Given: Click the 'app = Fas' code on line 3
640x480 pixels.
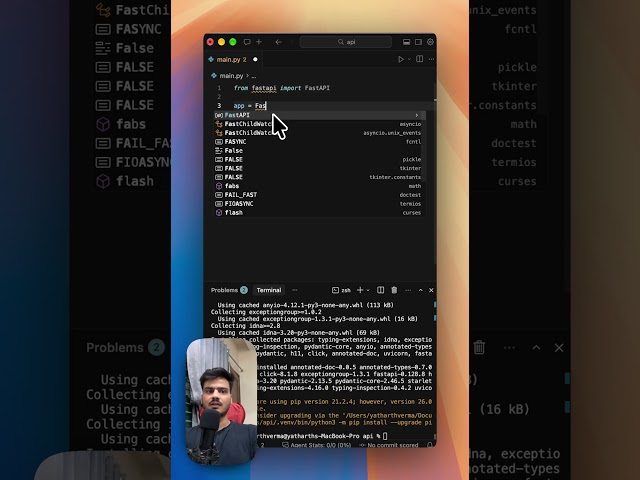Looking at the screenshot, I should [x=250, y=106].
